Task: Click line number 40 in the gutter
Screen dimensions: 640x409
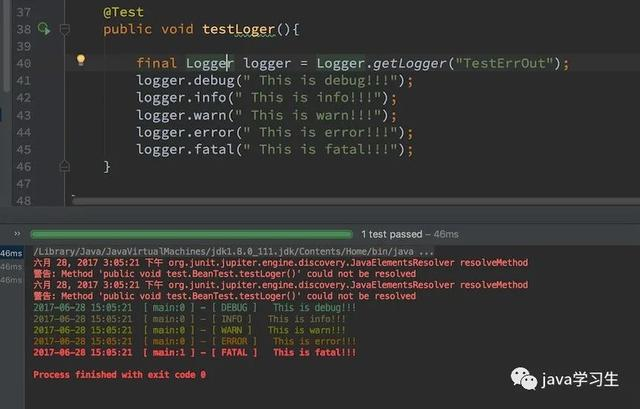Action: coord(23,64)
